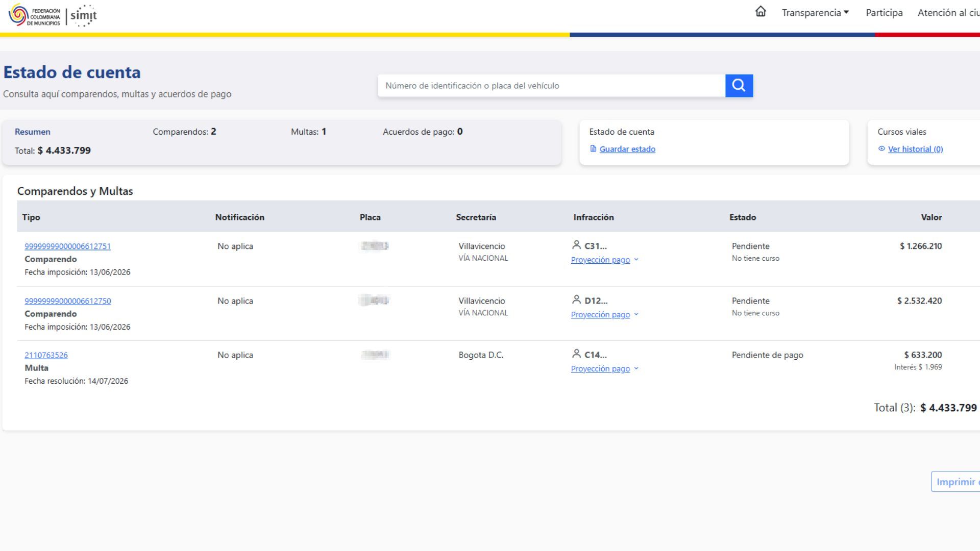The width and height of the screenshot is (980, 551).
Task: Click the Multas: 1 summary count
Action: tap(308, 132)
